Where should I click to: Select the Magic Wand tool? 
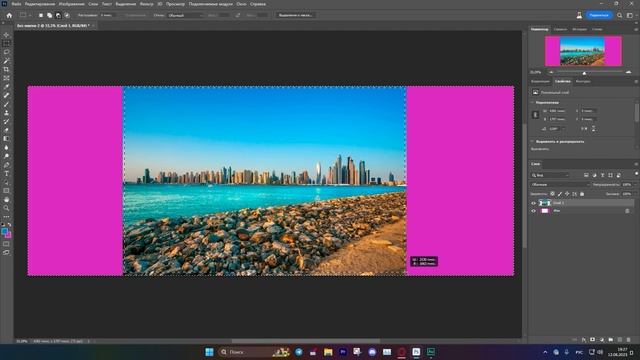pyautogui.click(x=6, y=60)
